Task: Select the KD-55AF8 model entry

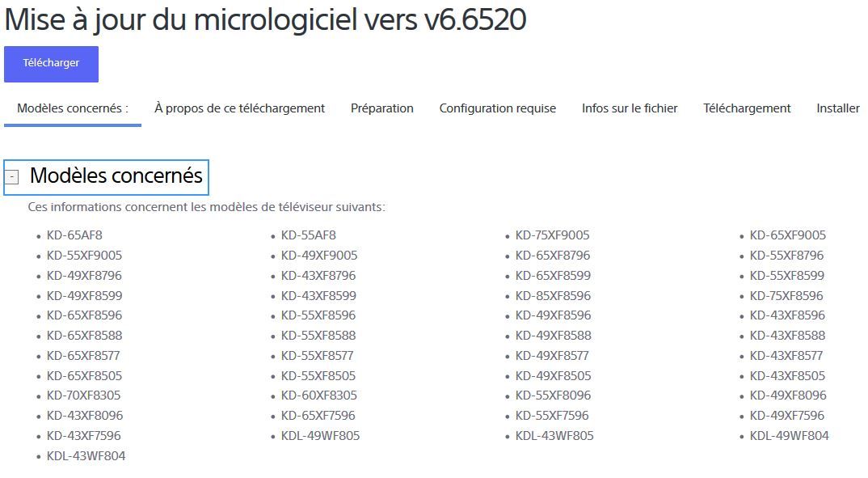Action: click(x=308, y=235)
